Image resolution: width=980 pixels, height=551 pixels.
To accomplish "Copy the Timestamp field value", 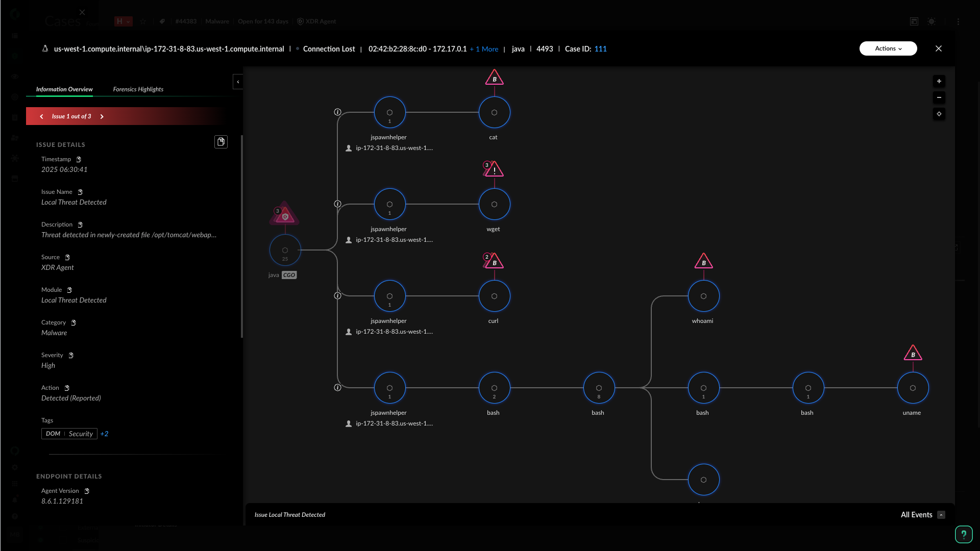I will click(x=79, y=160).
